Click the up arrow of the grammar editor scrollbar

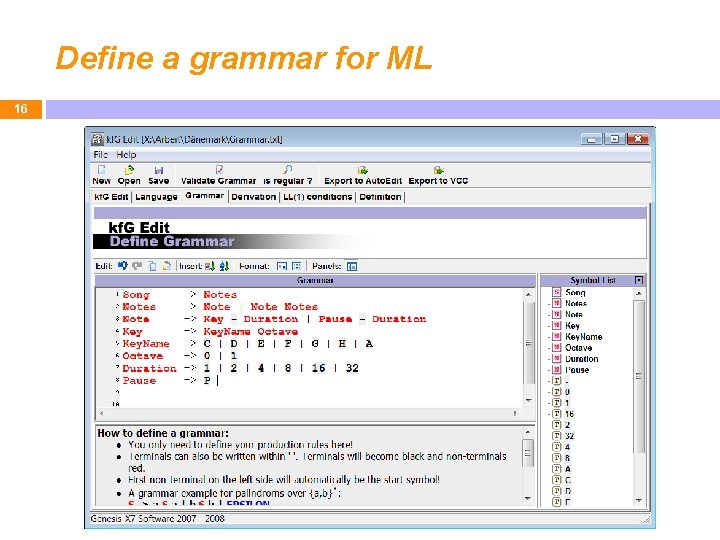coord(529,294)
